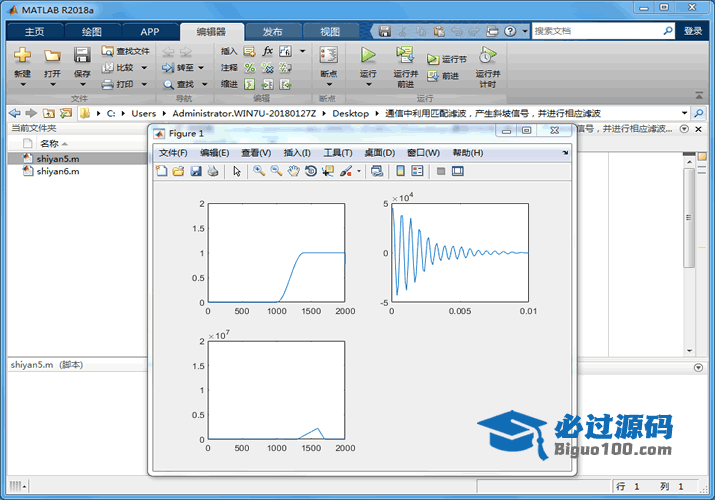Screen dimensions: 715x500
Task: Insert a colorbar via the toolbar icon
Action: [400, 171]
